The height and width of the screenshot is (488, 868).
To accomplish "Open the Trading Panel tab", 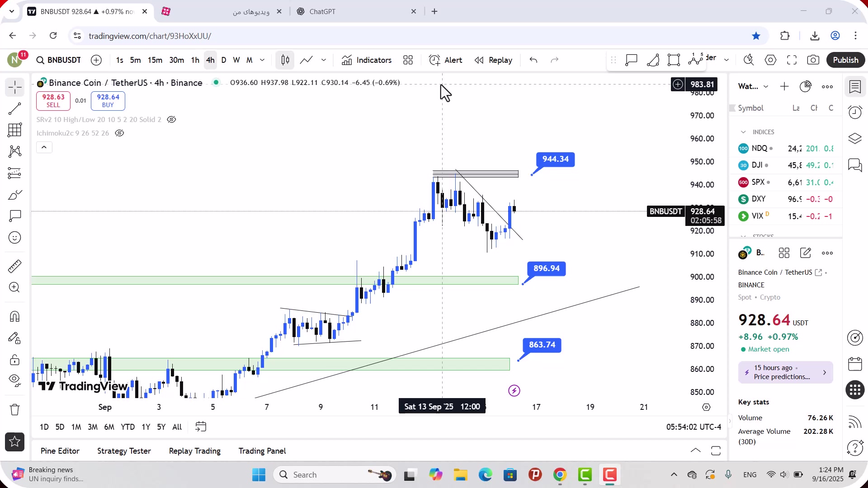I will 262,451.
